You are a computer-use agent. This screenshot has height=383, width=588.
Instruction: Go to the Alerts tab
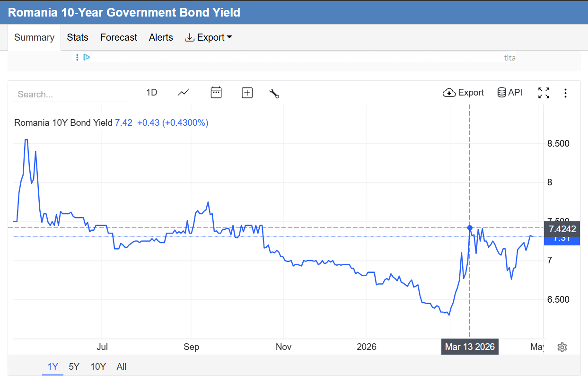coord(161,37)
